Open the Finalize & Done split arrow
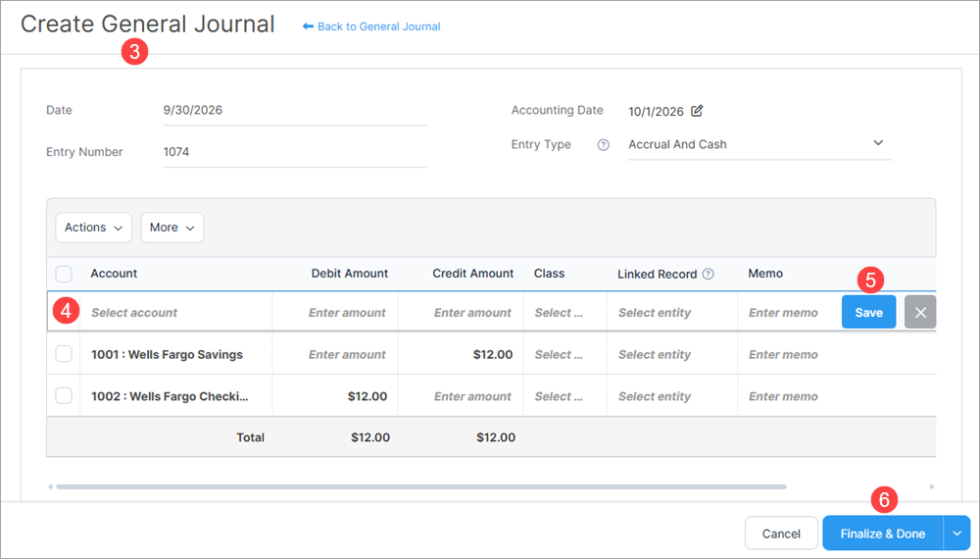The height and width of the screenshot is (559, 980). [x=956, y=534]
